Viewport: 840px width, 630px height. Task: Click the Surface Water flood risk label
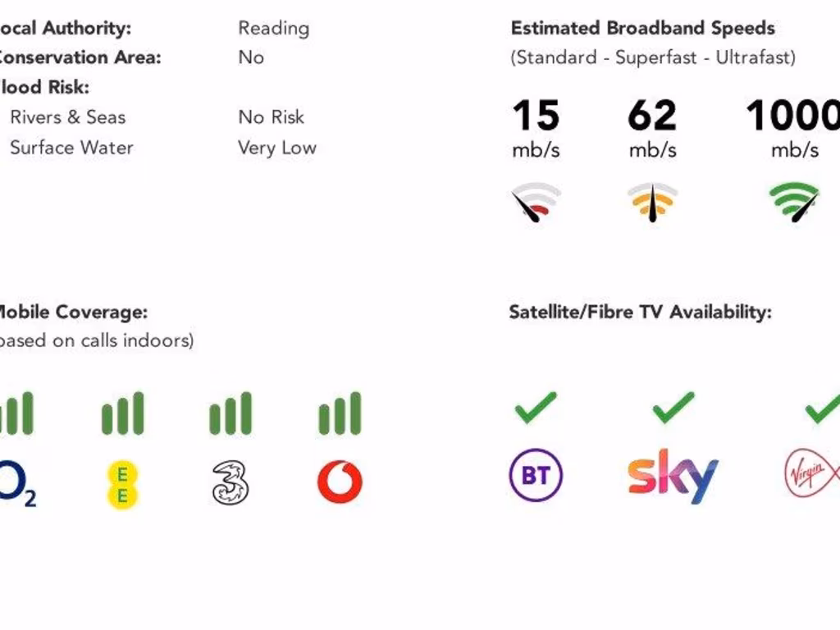point(71,148)
